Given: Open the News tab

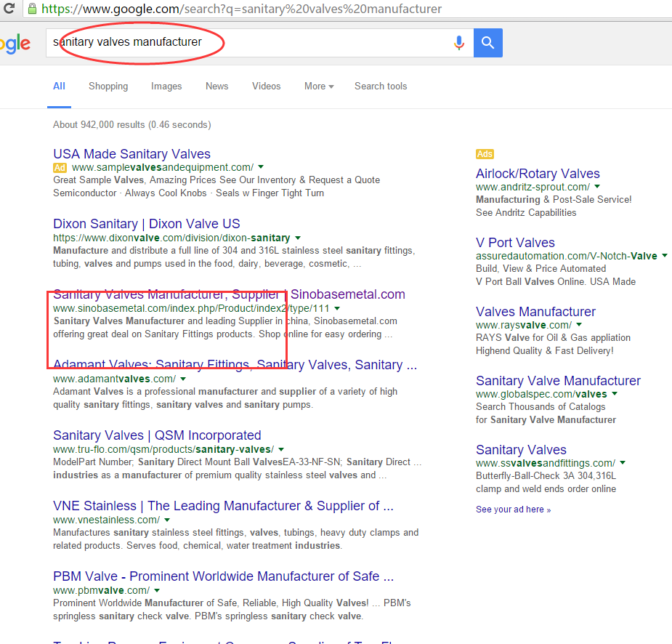Looking at the screenshot, I should tap(217, 86).
